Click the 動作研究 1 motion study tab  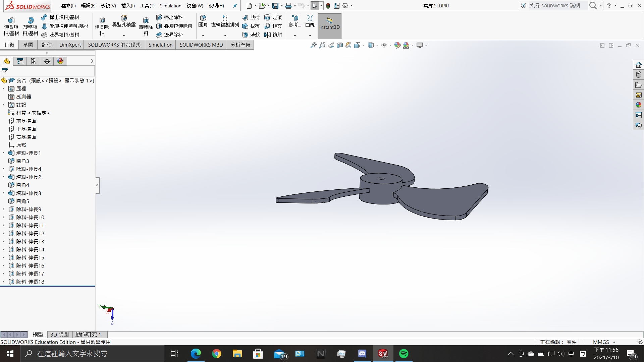point(88,335)
